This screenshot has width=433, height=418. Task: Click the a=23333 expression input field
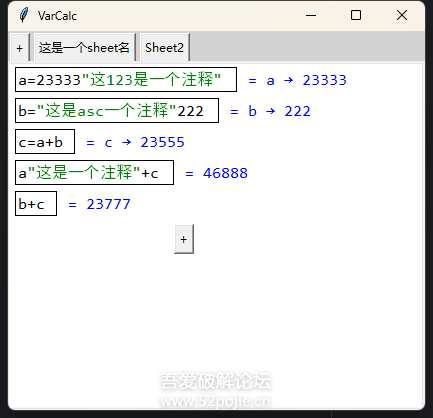coord(126,80)
